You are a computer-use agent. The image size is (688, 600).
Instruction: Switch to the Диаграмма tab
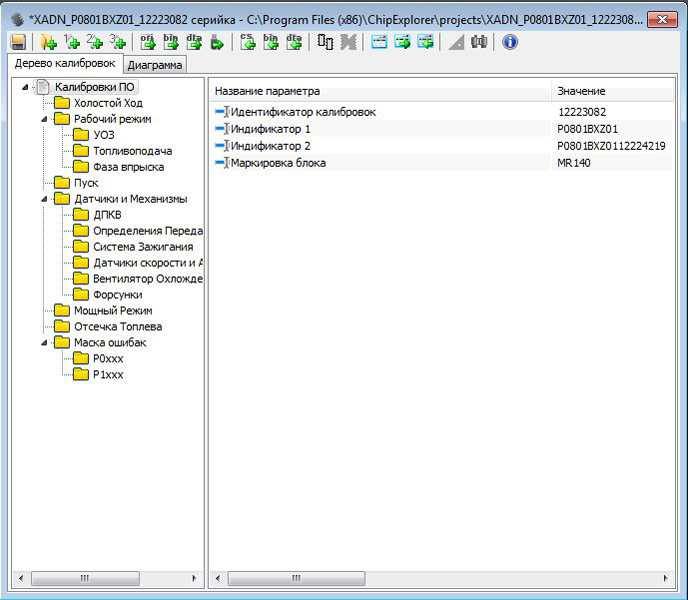(154, 65)
